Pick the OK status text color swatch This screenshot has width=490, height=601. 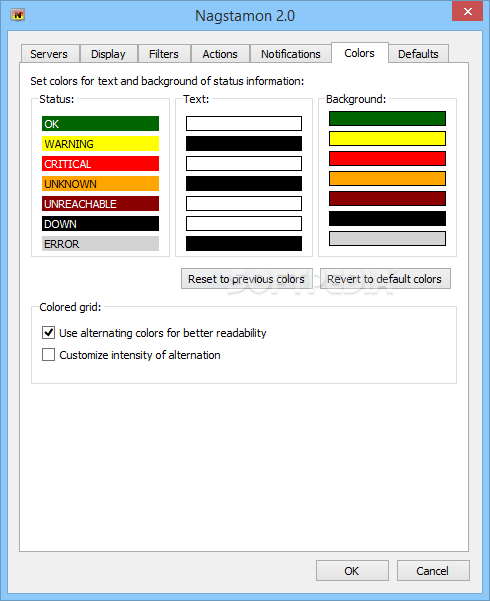tap(244, 123)
